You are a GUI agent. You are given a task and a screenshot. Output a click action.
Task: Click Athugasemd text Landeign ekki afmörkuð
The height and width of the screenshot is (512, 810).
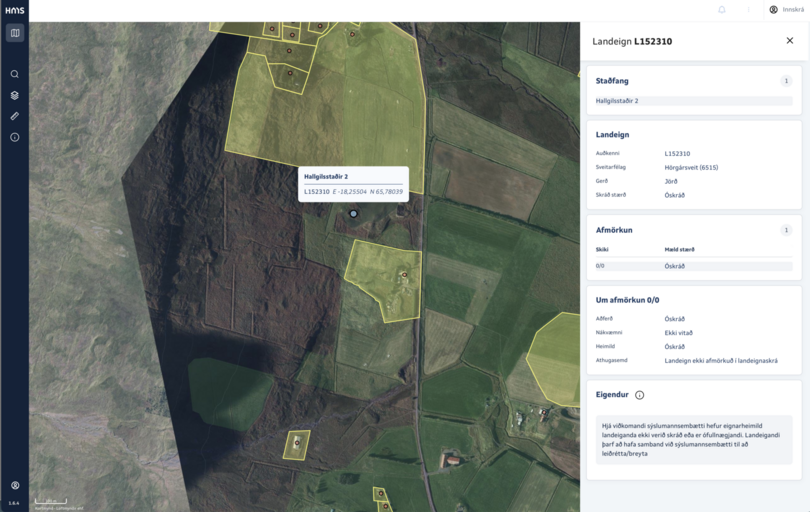(x=721, y=361)
